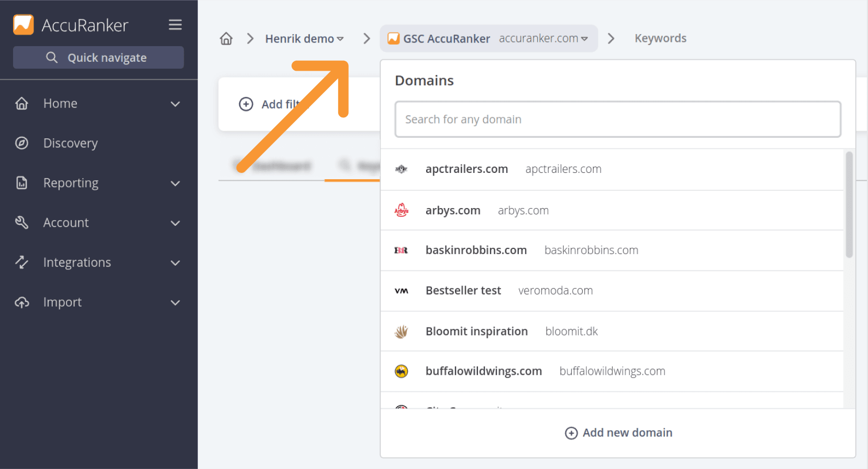
Task: Expand the Integrations sidebar section
Action: tap(175, 263)
